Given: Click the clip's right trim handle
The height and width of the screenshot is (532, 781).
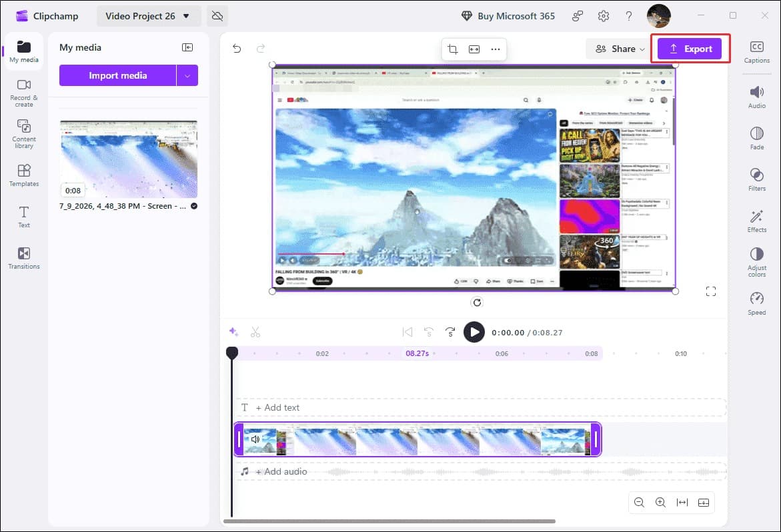Looking at the screenshot, I should [x=596, y=439].
